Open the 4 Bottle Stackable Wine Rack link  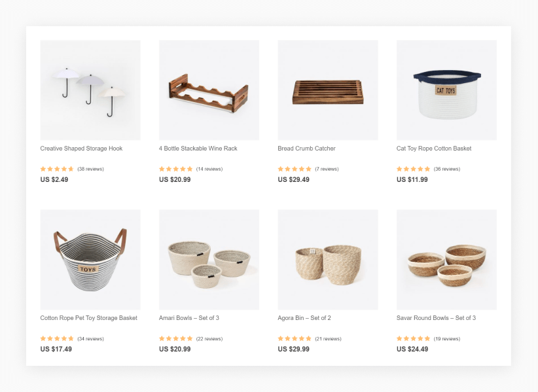[198, 149]
